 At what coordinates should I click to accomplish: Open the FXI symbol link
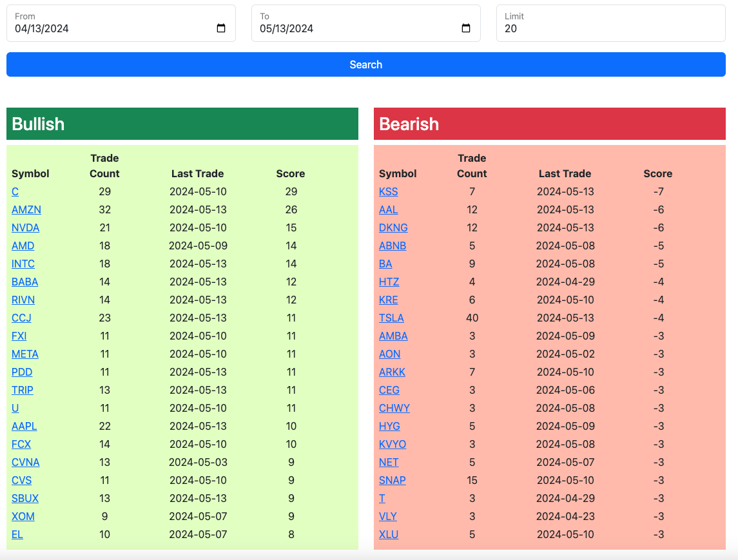pos(19,336)
